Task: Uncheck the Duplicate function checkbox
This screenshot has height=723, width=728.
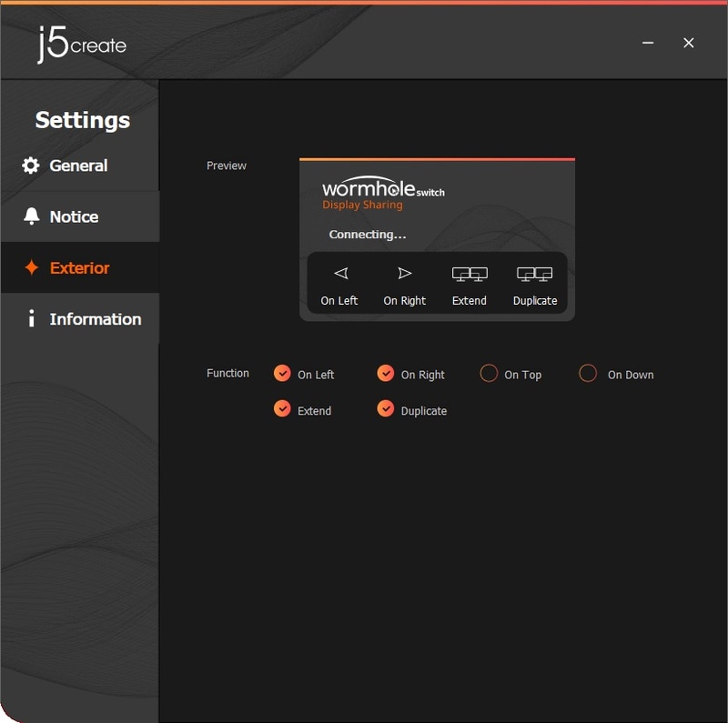Action: click(x=385, y=409)
